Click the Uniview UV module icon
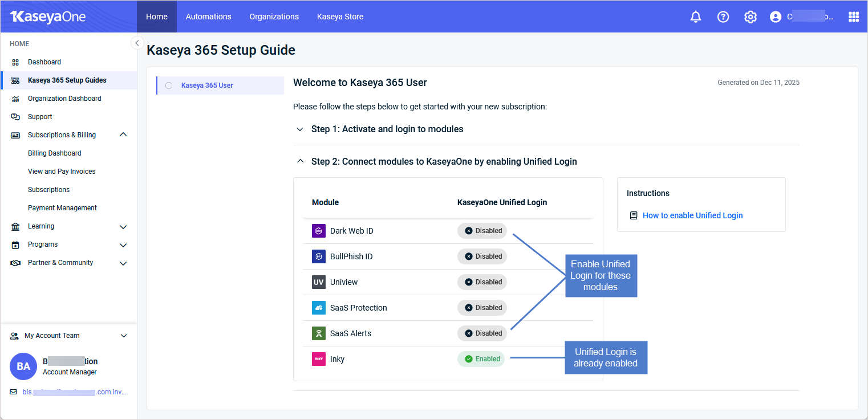This screenshot has height=420, width=868. point(318,282)
